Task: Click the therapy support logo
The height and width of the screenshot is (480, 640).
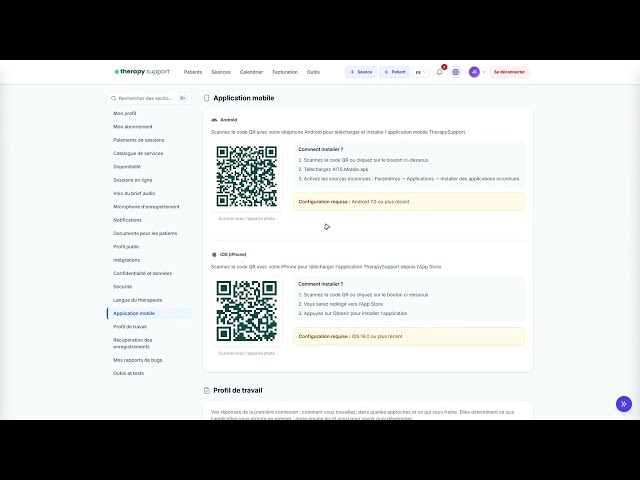Action: point(142,72)
